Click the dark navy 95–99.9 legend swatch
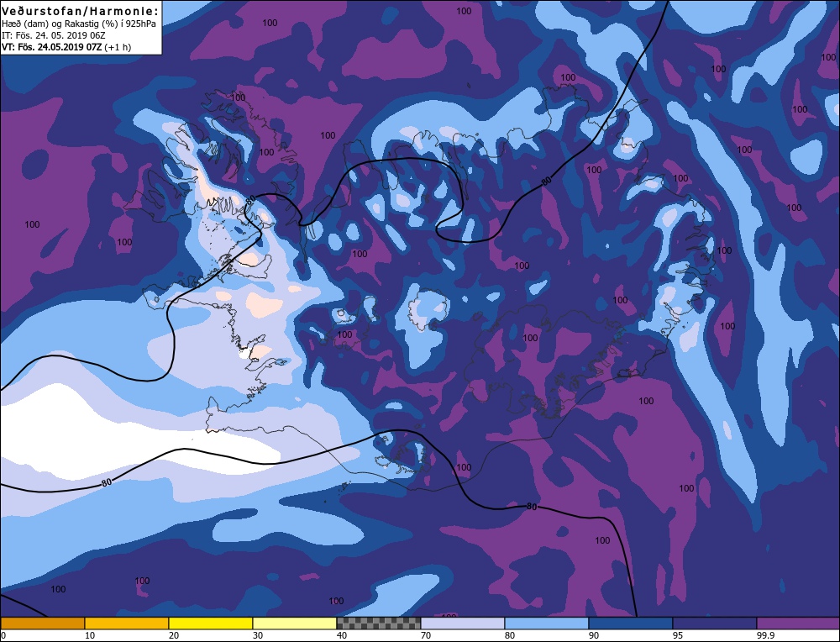840x642 pixels. 715,623
